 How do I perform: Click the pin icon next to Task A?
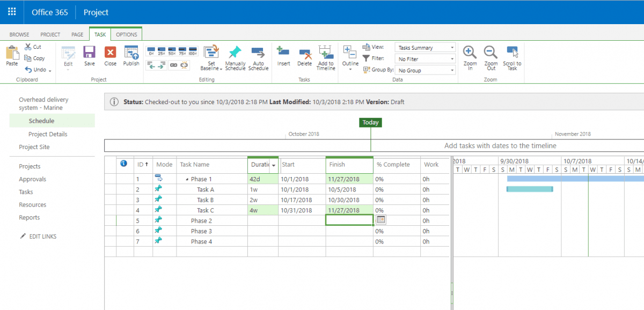(x=157, y=189)
